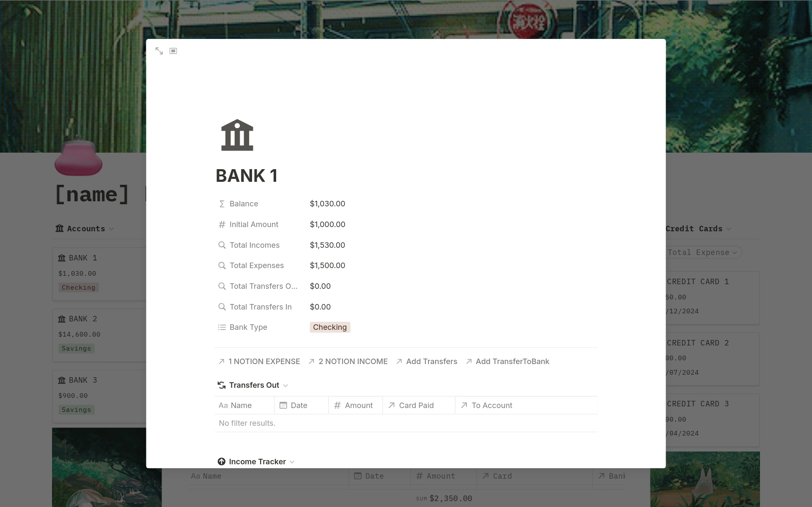Click the Total Expenses lookup icon
The width and height of the screenshot is (812, 507).
pos(222,265)
